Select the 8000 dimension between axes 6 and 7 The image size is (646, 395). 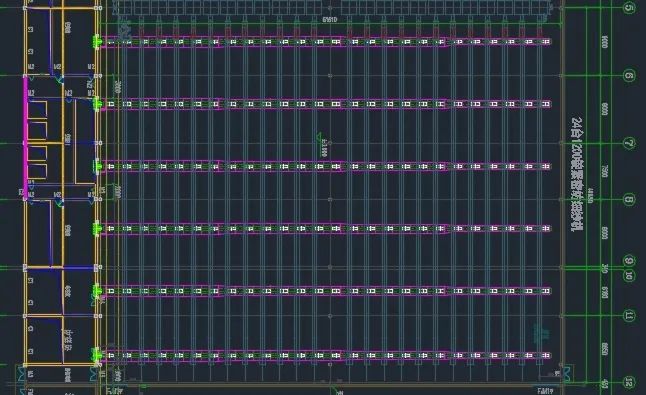(604, 109)
